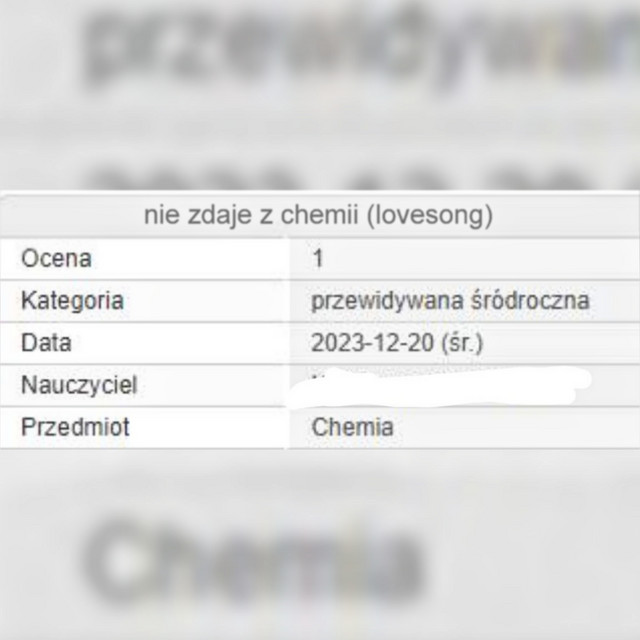Click the grade value '1'

pyautogui.click(x=318, y=258)
